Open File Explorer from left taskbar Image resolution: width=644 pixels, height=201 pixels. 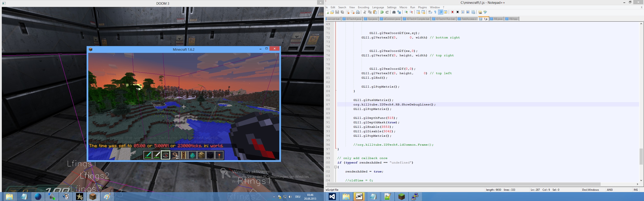click(9, 197)
